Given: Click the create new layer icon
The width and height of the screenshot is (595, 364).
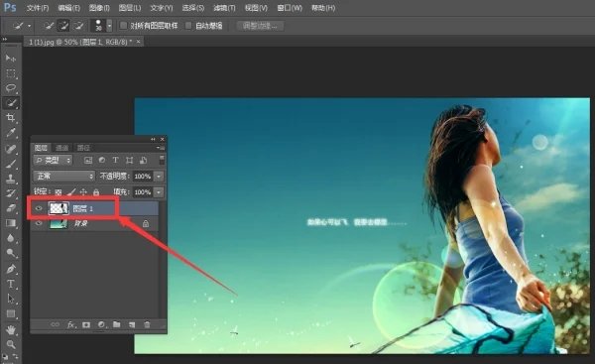Looking at the screenshot, I should [132, 324].
